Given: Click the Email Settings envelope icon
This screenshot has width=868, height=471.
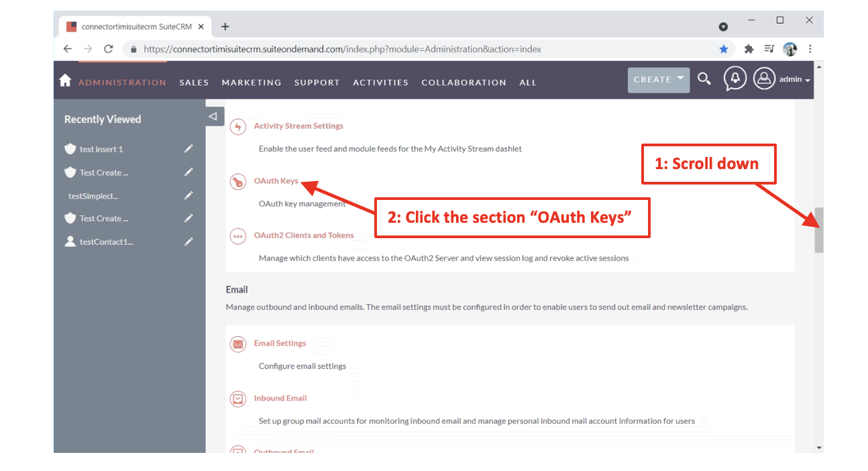Looking at the screenshot, I should [237, 344].
